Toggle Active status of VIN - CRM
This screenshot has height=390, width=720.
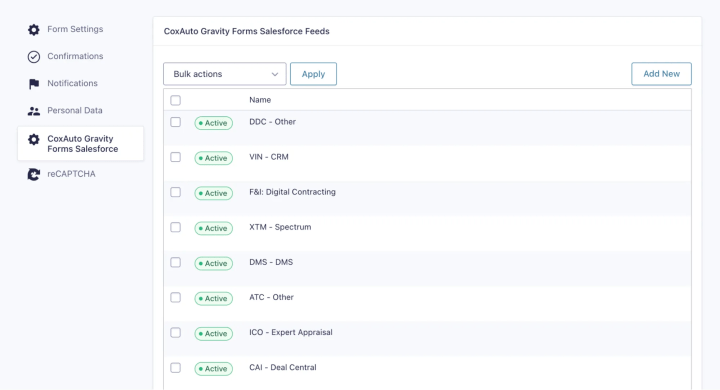tap(214, 158)
